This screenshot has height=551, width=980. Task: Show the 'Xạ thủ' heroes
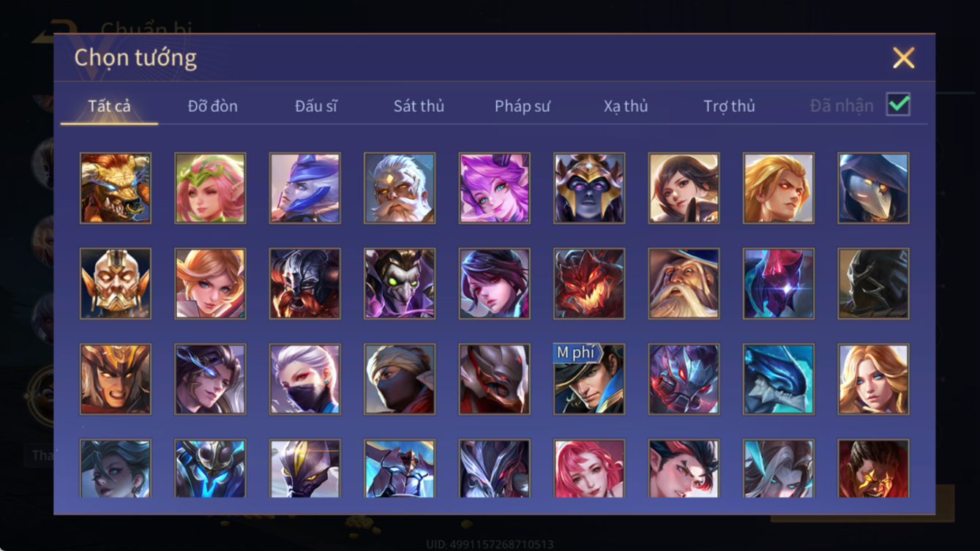point(626,106)
